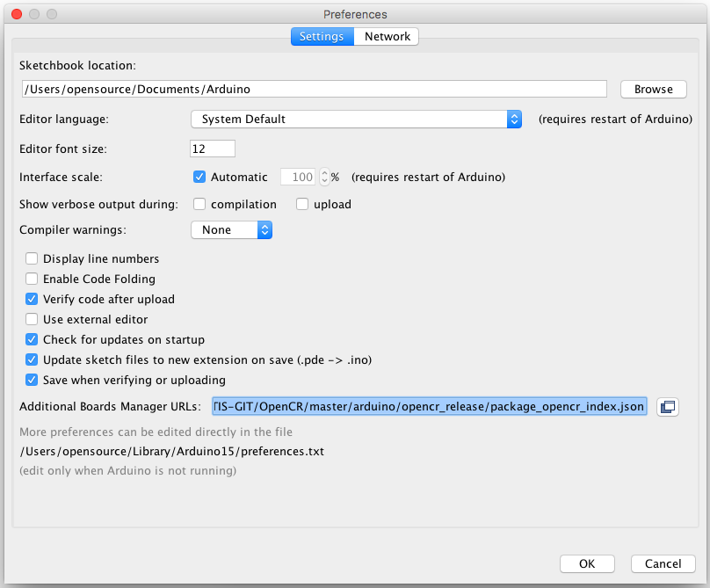Click the Editor font size field
The height and width of the screenshot is (588, 710).
(x=213, y=149)
